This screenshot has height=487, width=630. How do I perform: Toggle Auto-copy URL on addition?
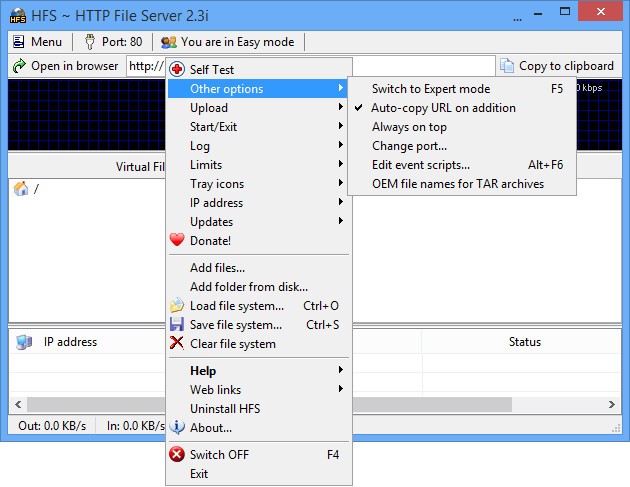(443, 108)
